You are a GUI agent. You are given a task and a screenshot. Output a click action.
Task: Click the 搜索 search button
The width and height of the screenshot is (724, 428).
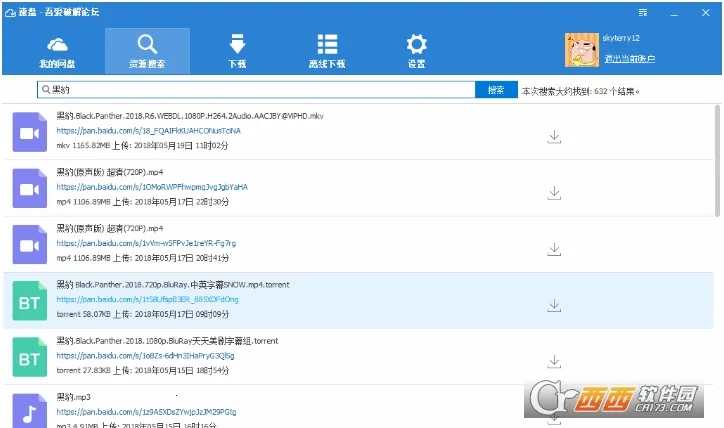(x=496, y=90)
